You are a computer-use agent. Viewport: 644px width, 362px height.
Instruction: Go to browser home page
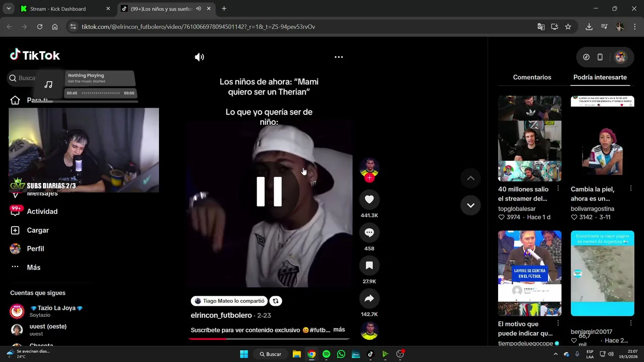click(x=55, y=27)
